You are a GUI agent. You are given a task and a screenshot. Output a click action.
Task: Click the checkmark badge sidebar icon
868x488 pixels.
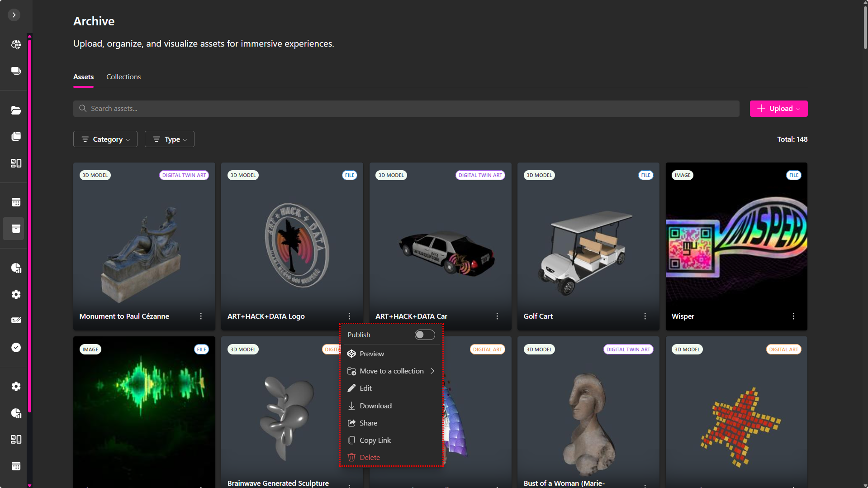click(16, 347)
